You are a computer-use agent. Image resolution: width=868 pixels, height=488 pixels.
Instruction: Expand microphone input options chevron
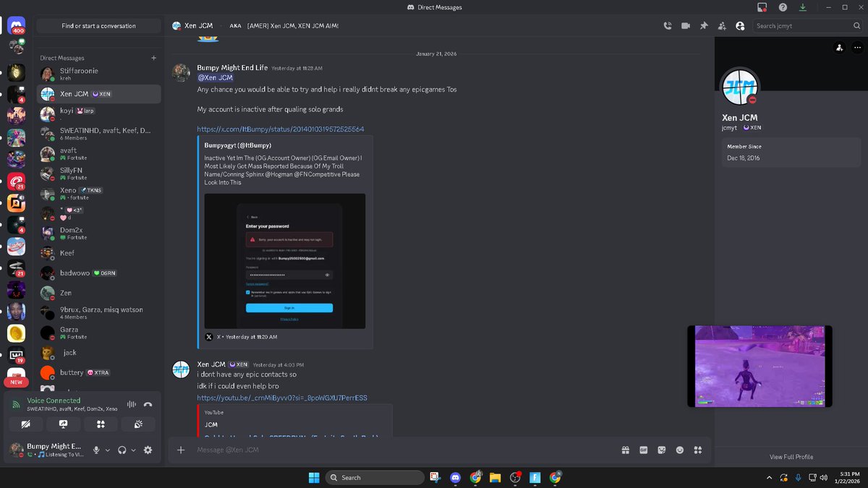108,450
